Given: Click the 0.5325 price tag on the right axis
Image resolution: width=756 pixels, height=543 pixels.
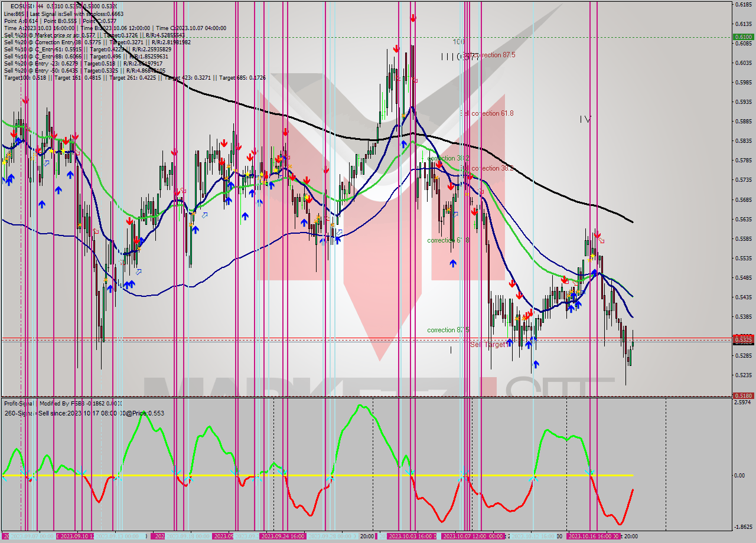Looking at the screenshot, I should 743,340.
